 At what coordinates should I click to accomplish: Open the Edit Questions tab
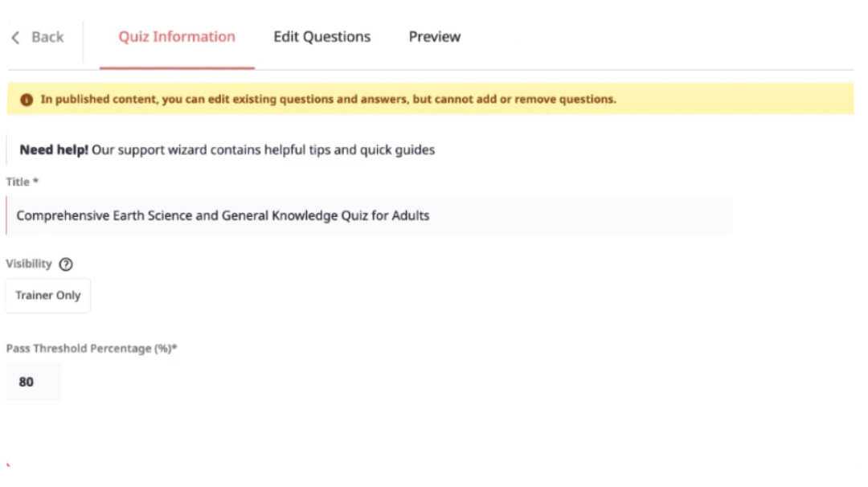(321, 37)
